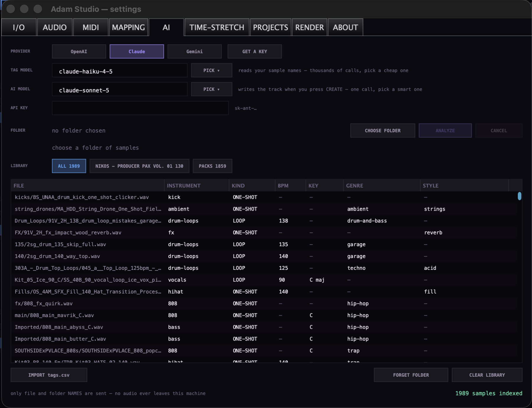The image size is (532, 408).
Task: Select main/808_main_mavrik_C.wav
Action: click(264, 315)
